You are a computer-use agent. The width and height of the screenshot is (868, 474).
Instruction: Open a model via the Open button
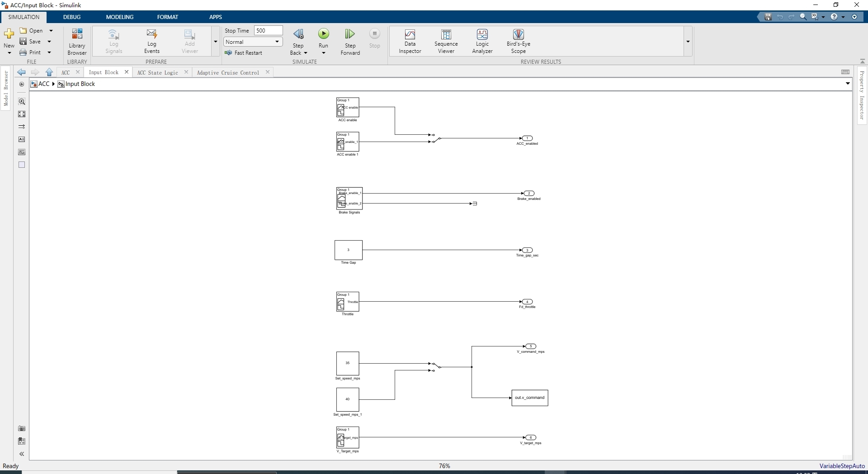pyautogui.click(x=32, y=31)
